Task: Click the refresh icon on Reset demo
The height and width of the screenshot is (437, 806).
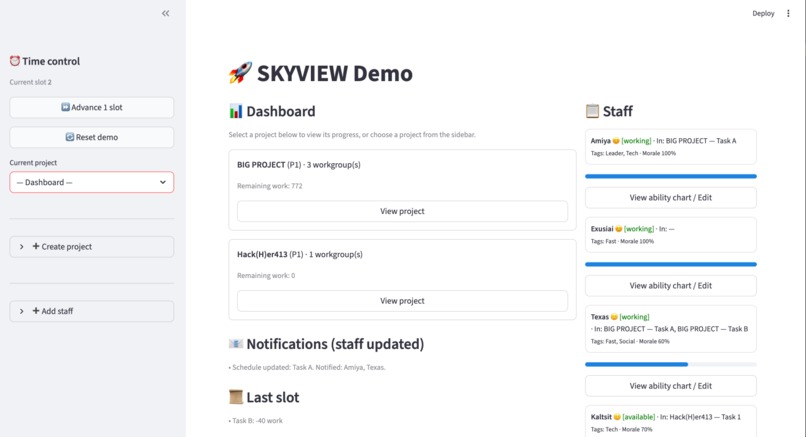Action: pos(70,137)
